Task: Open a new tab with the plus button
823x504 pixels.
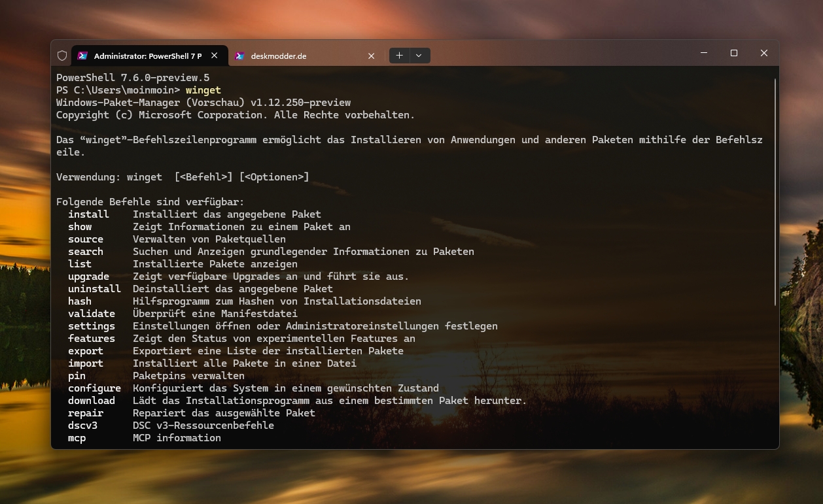Action: (399, 56)
